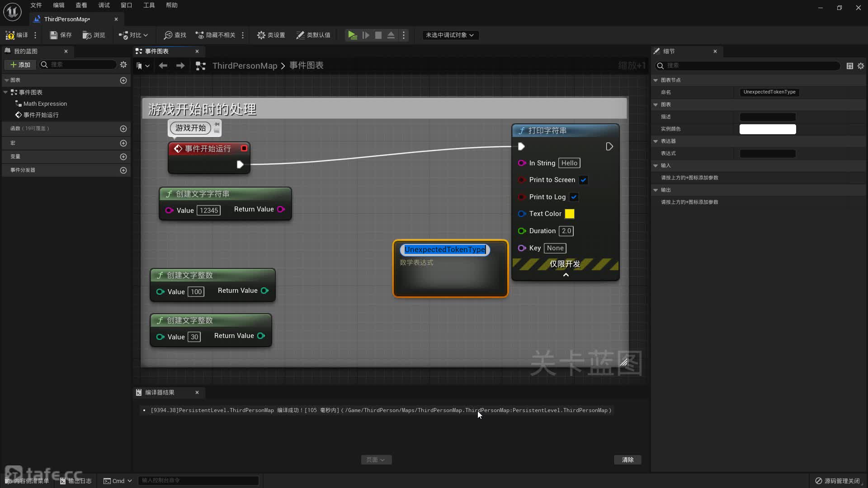Open the bookmarks dropdown in graph toolbar
The width and height of the screenshot is (868, 488).
[143, 66]
